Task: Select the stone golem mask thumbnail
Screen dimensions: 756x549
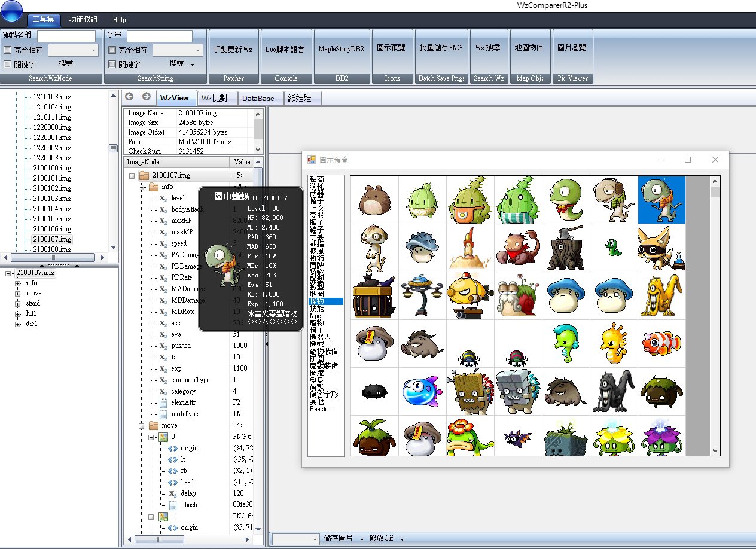Action: pyautogui.click(x=518, y=391)
